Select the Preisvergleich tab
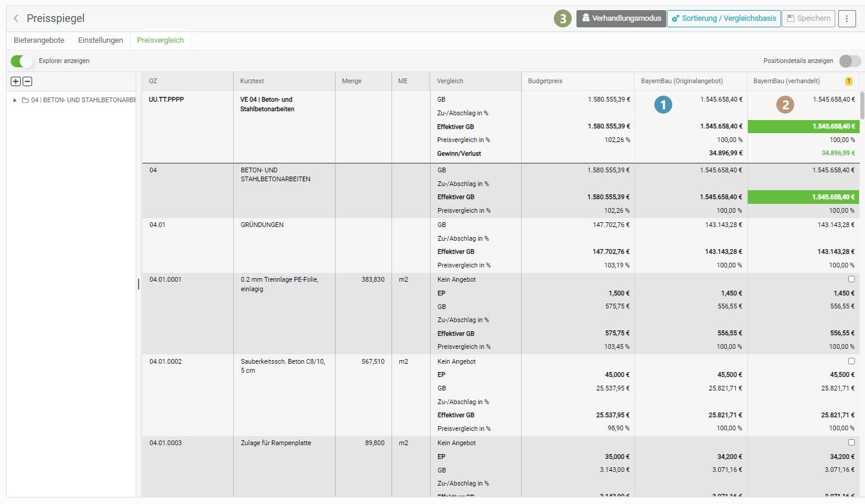865x504 pixels. click(160, 40)
